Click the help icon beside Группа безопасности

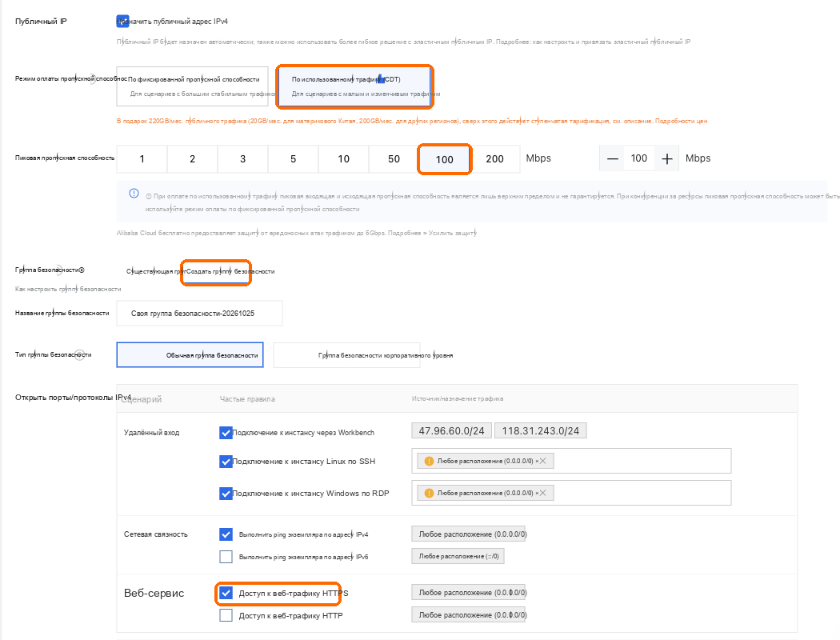pyautogui.click(x=82, y=270)
